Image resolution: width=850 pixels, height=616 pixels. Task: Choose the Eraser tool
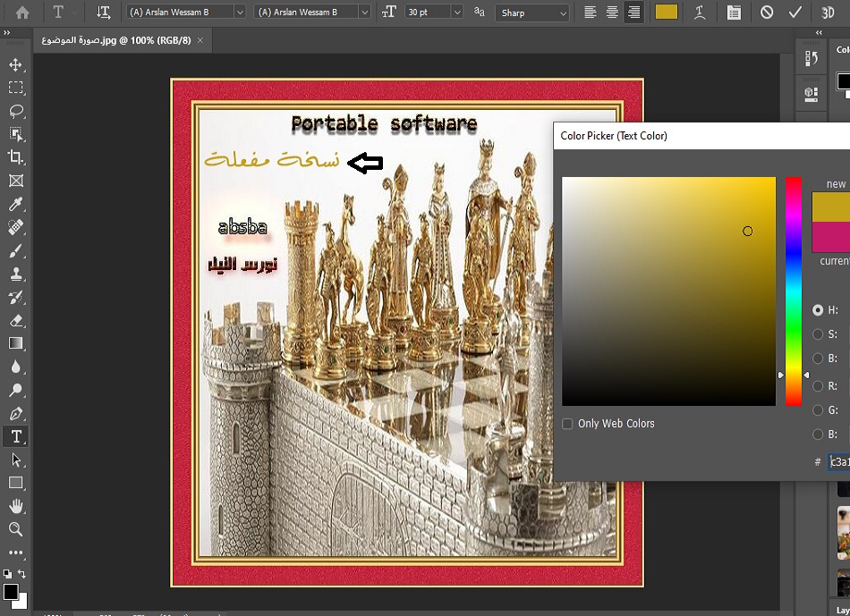(x=15, y=320)
